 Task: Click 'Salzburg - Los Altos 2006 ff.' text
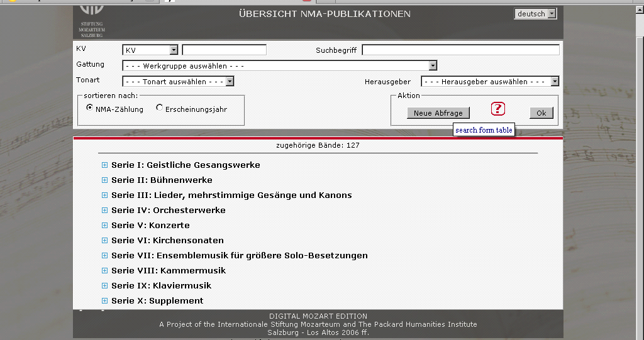(318, 332)
